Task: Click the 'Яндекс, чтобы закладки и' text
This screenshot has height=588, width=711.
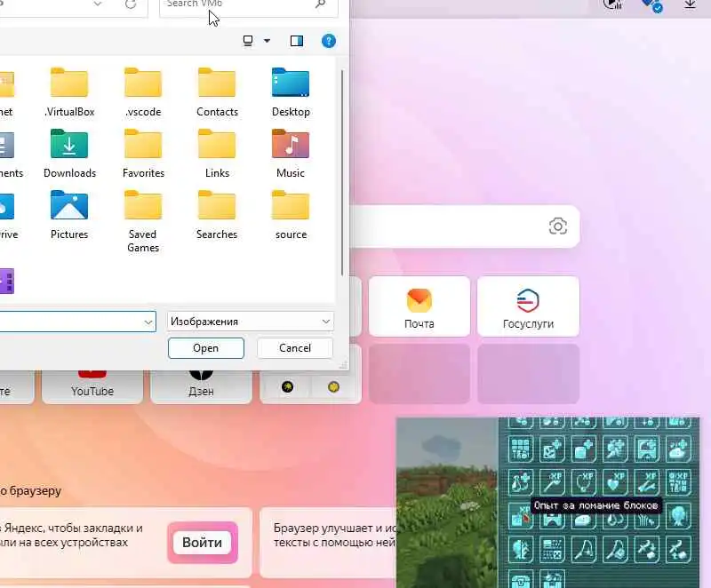Action: (73, 528)
